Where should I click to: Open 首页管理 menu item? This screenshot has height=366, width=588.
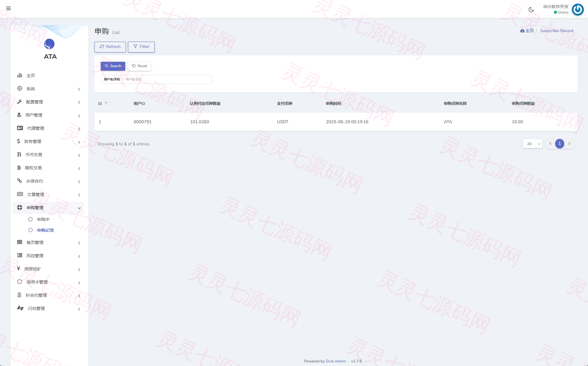click(35, 243)
